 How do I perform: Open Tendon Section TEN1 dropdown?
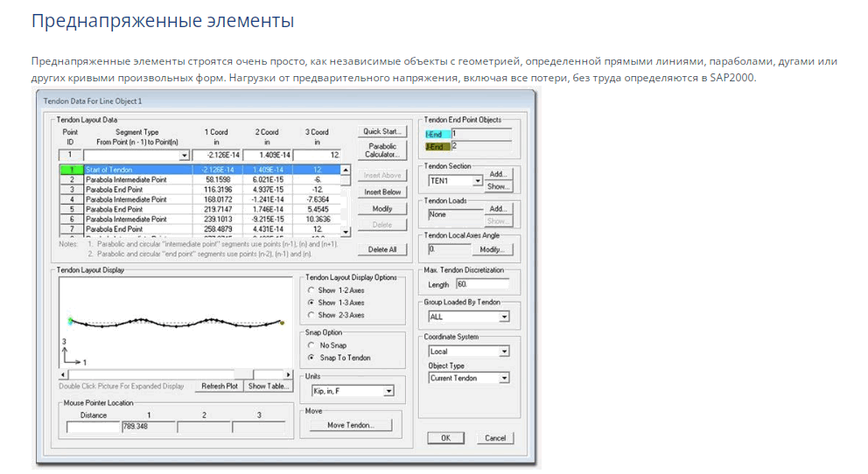point(477,181)
